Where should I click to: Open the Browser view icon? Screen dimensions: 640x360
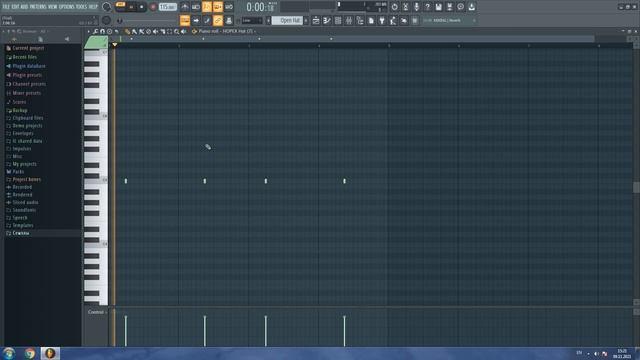click(x=360, y=20)
